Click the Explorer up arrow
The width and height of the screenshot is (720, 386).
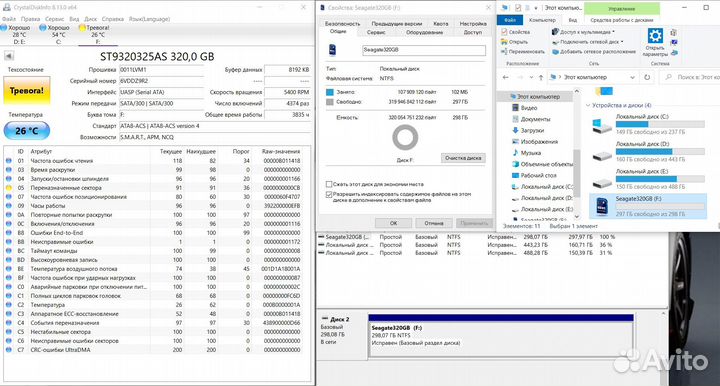coord(541,77)
